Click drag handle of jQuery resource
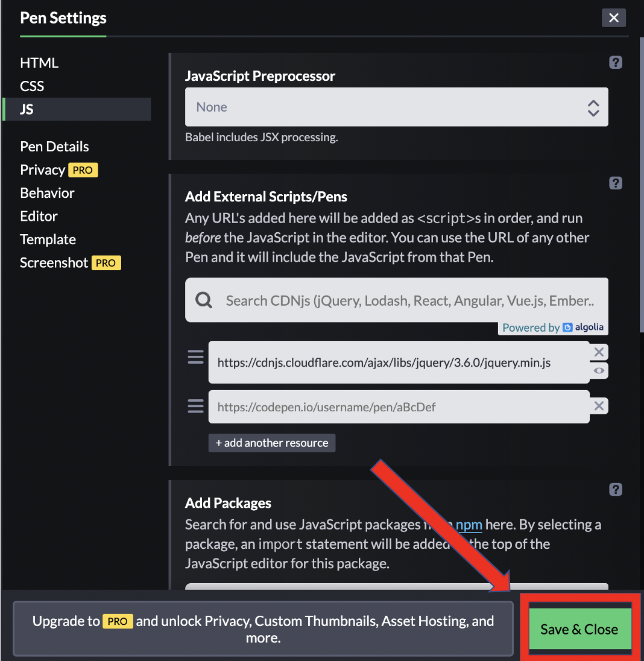This screenshot has height=661, width=644. coord(195,358)
